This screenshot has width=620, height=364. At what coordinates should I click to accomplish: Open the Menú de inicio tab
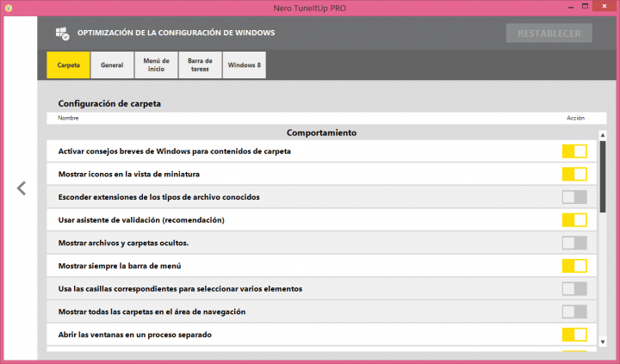click(x=156, y=65)
